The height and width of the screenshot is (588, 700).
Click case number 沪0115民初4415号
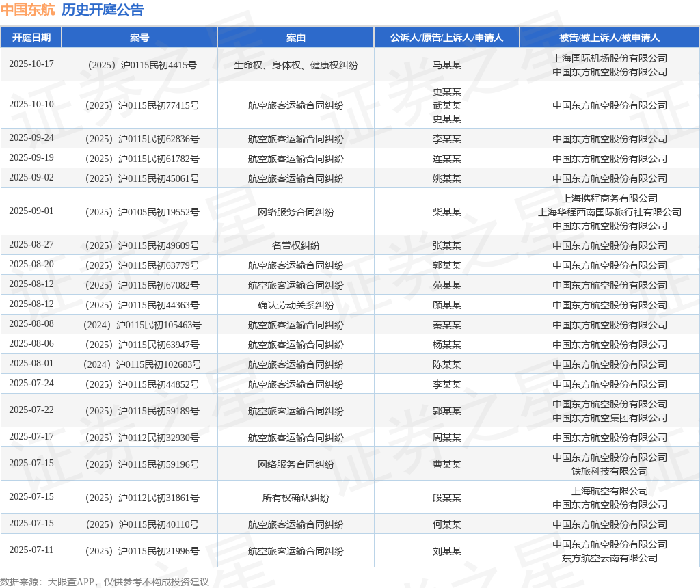point(142,65)
